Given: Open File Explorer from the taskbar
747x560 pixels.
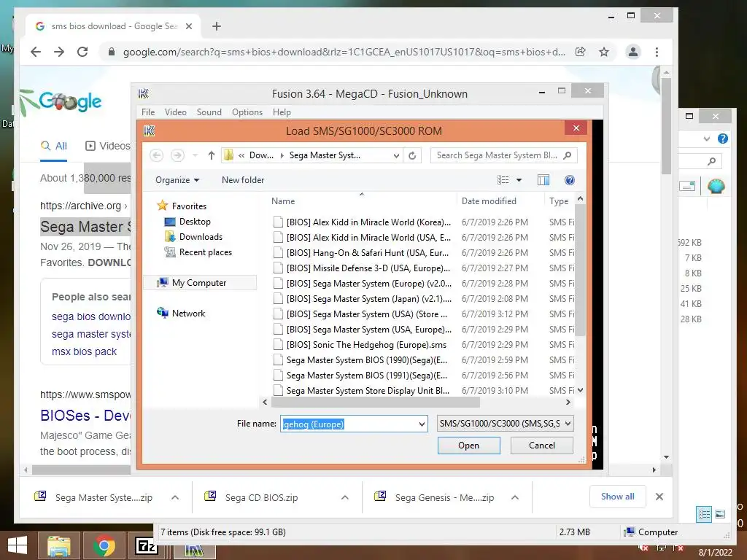Looking at the screenshot, I should (x=58, y=545).
